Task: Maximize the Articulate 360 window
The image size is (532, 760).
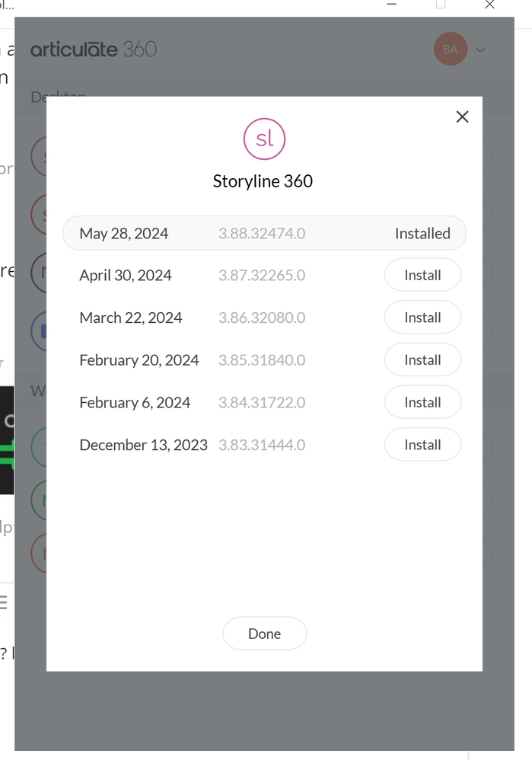Action: pyautogui.click(x=441, y=5)
